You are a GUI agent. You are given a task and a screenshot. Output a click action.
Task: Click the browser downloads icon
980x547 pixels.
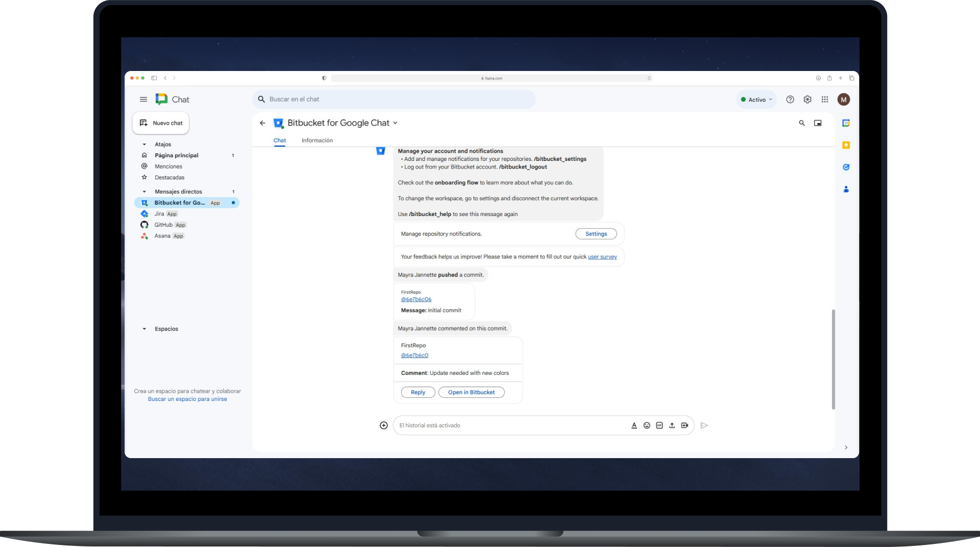coord(818,78)
